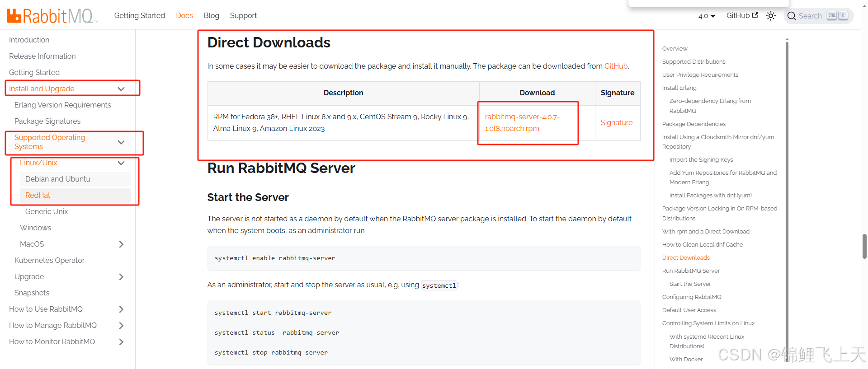This screenshot has width=868, height=369.
Task: Jump to Install Using a Cloudsmith Mirror
Action: [x=718, y=142]
